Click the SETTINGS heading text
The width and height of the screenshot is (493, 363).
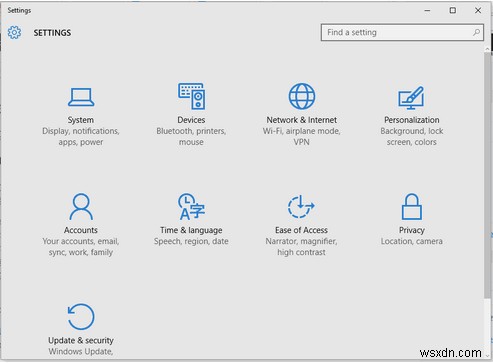pos(52,33)
